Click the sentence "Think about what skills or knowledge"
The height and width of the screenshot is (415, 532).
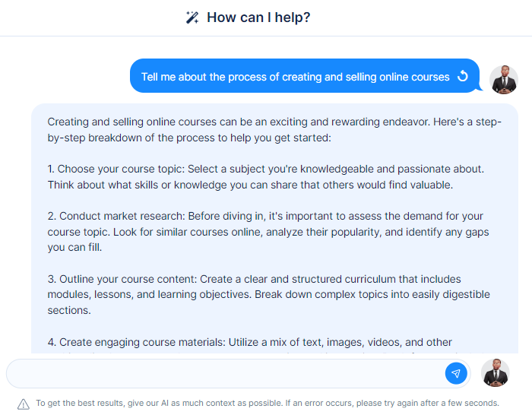[x=250, y=185]
